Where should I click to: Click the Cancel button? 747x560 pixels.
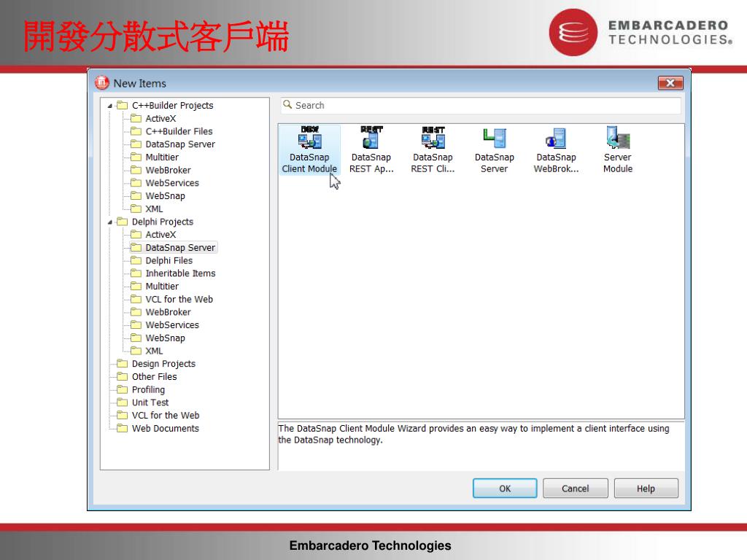[x=575, y=488]
